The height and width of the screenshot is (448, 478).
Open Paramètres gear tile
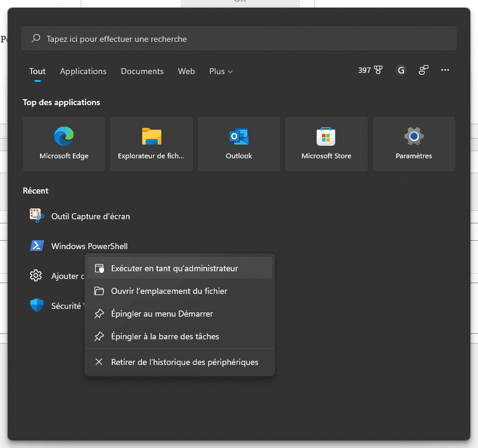click(x=413, y=144)
